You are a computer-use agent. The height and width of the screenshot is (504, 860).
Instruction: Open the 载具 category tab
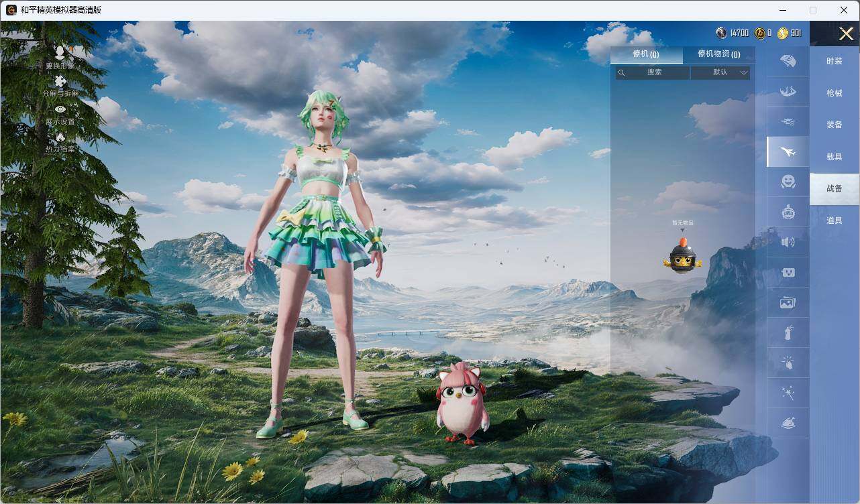point(835,157)
